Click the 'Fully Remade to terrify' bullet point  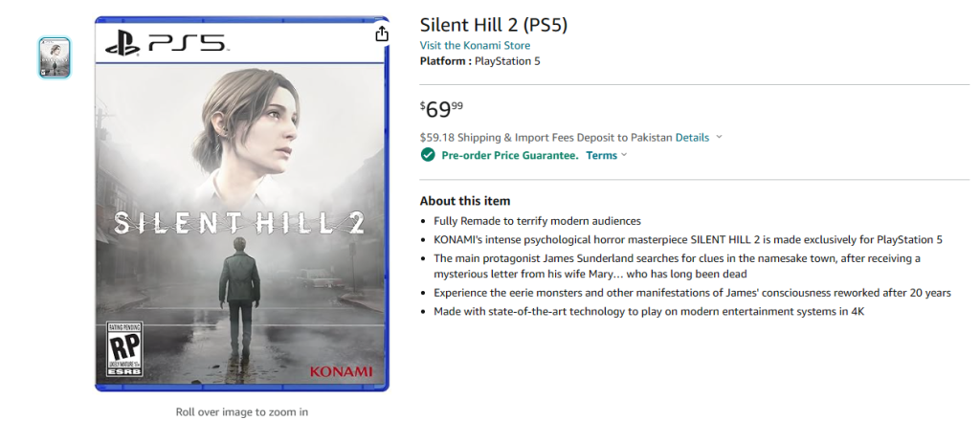coord(537,221)
